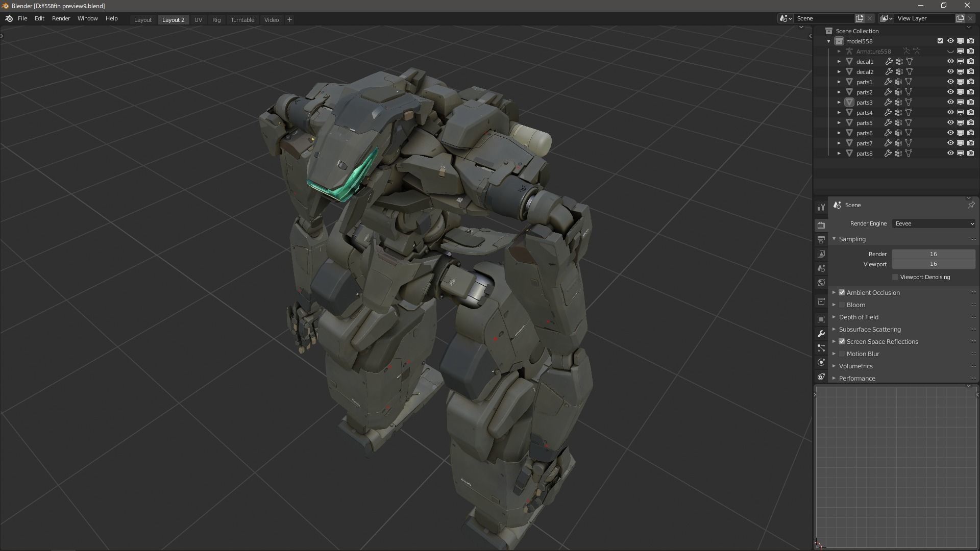Pin the Scene properties panel

[971, 205]
